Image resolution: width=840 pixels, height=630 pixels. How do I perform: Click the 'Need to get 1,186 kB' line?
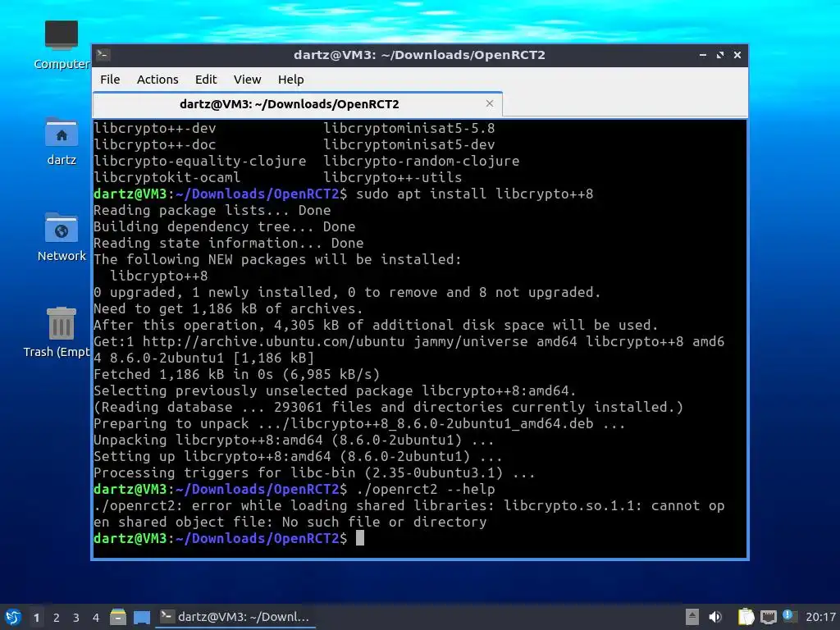click(228, 309)
